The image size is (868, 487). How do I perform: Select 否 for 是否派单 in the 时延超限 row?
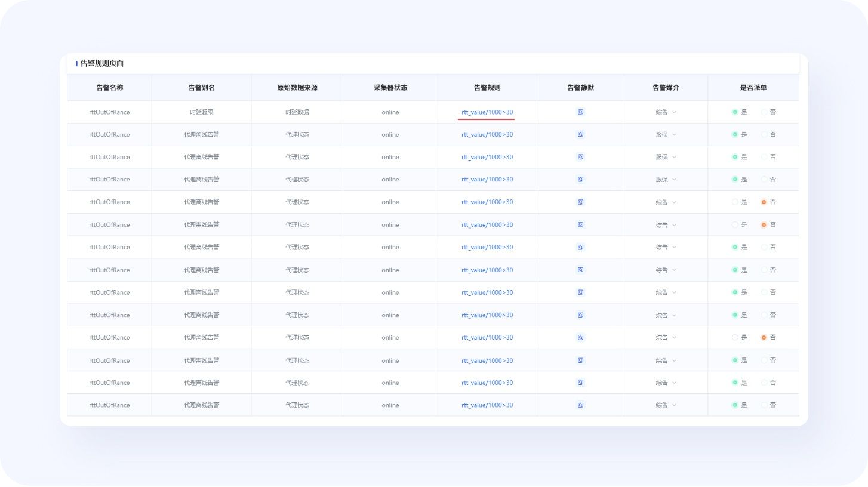click(x=764, y=112)
